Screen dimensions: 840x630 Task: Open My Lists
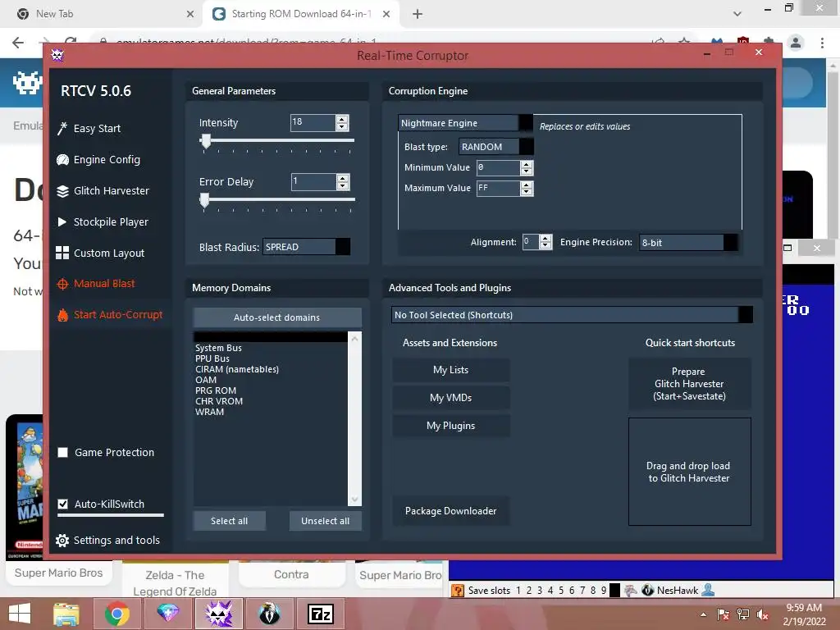click(x=450, y=370)
